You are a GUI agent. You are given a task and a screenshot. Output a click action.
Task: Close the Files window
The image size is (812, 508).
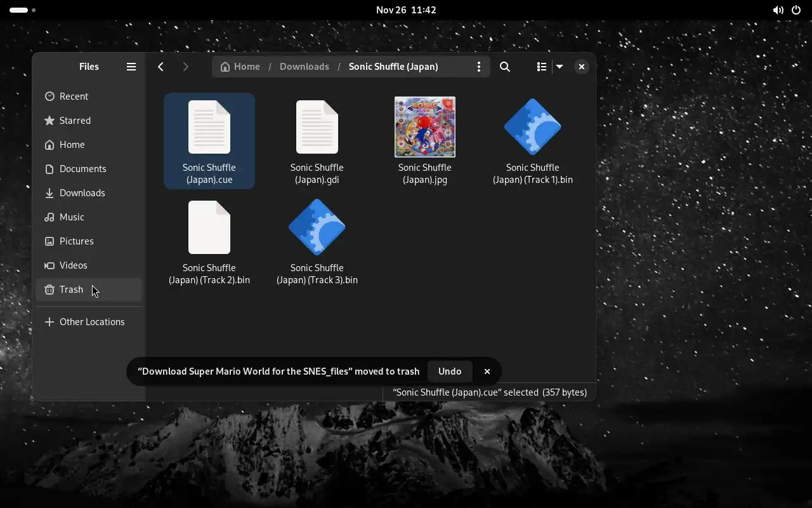(582, 67)
